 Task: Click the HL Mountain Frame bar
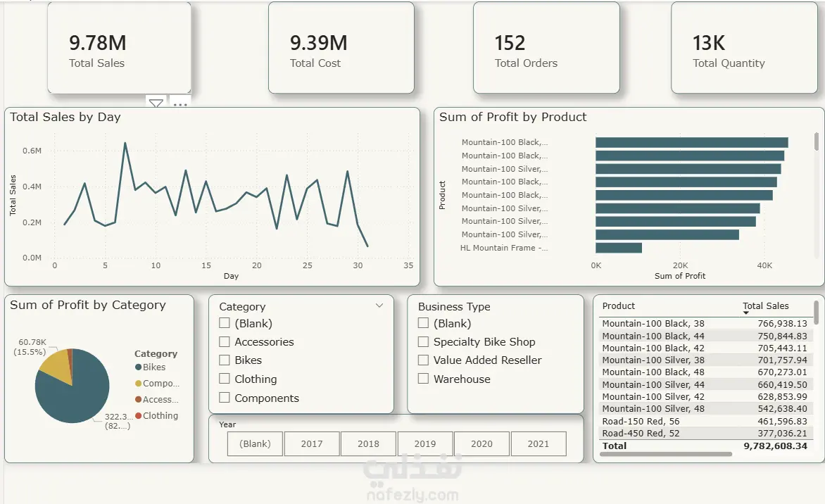tap(619, 248)
